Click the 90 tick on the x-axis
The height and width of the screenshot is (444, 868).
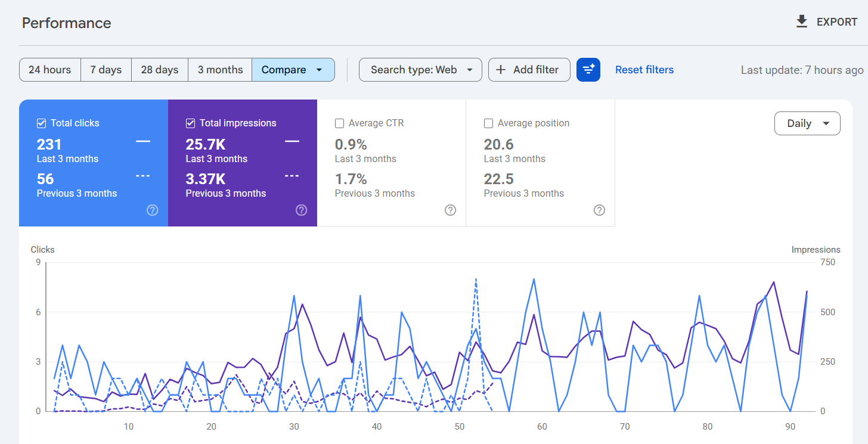point(790,427)
